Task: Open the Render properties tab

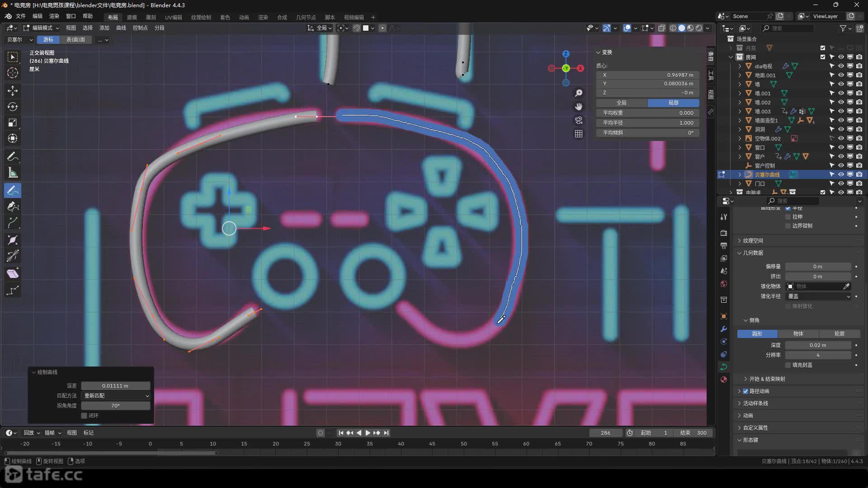Action: [723, 233]
